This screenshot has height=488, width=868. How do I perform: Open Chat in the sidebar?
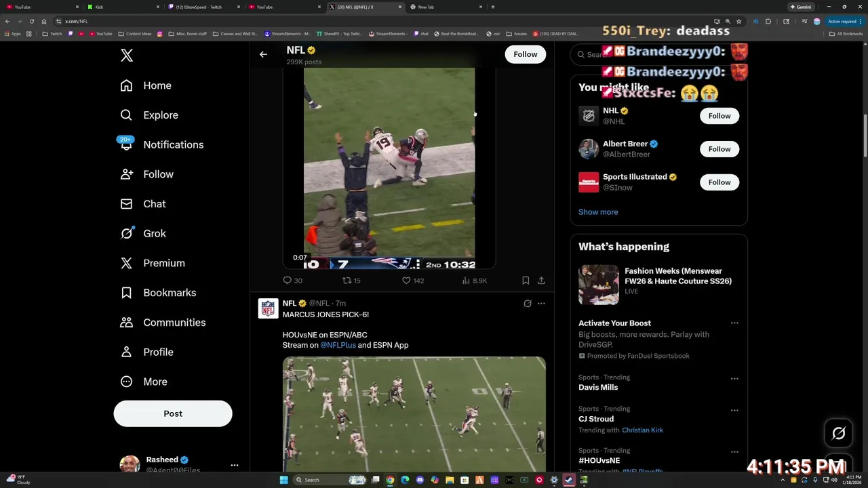point(143,204)
